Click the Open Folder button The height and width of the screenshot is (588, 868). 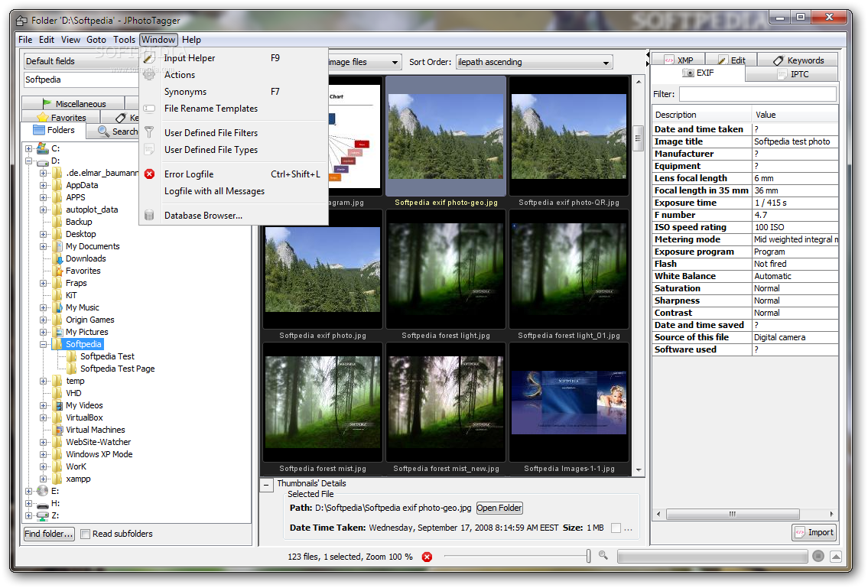499,508
